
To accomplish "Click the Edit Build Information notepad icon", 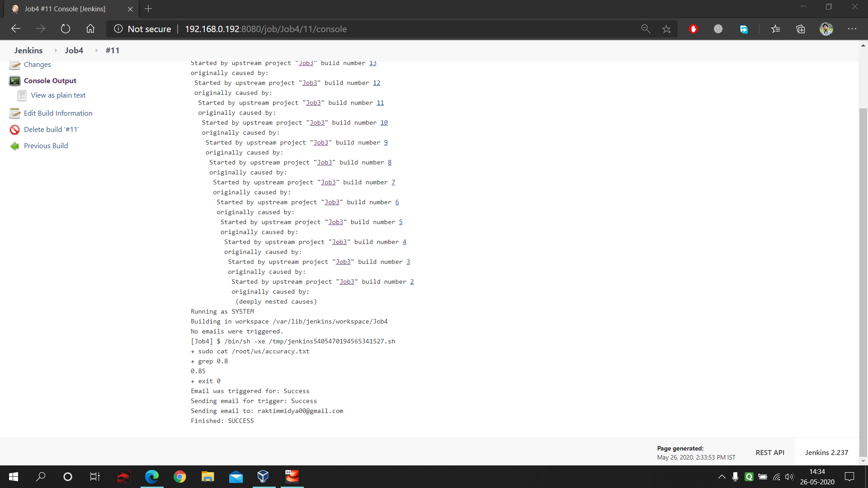I will point(15,113).
